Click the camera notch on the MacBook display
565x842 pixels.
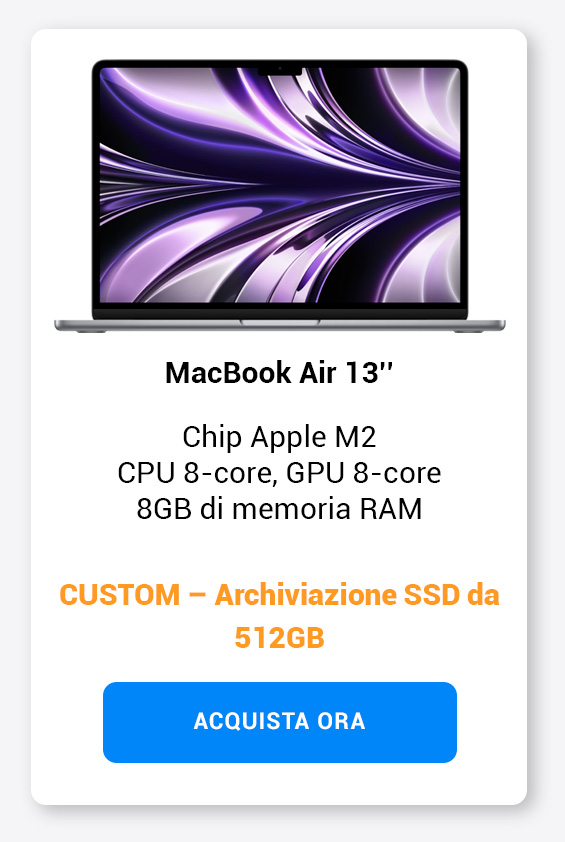[x=280, y=70]
